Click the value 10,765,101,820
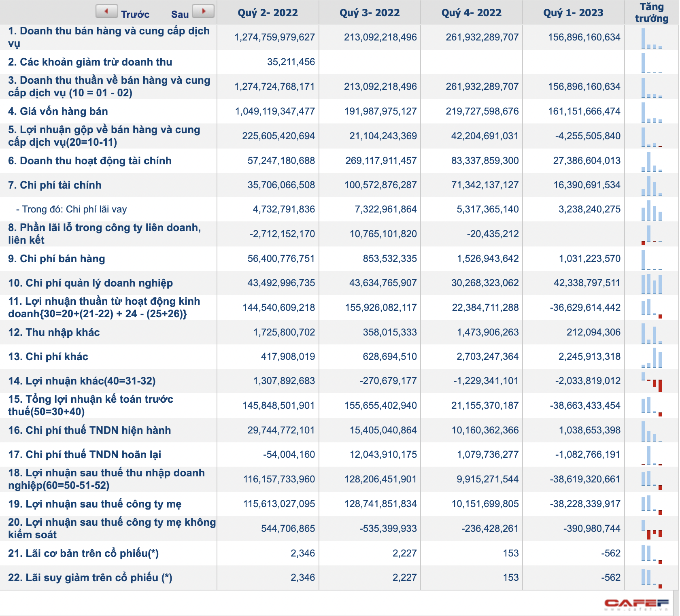 [x=383, y=234]
